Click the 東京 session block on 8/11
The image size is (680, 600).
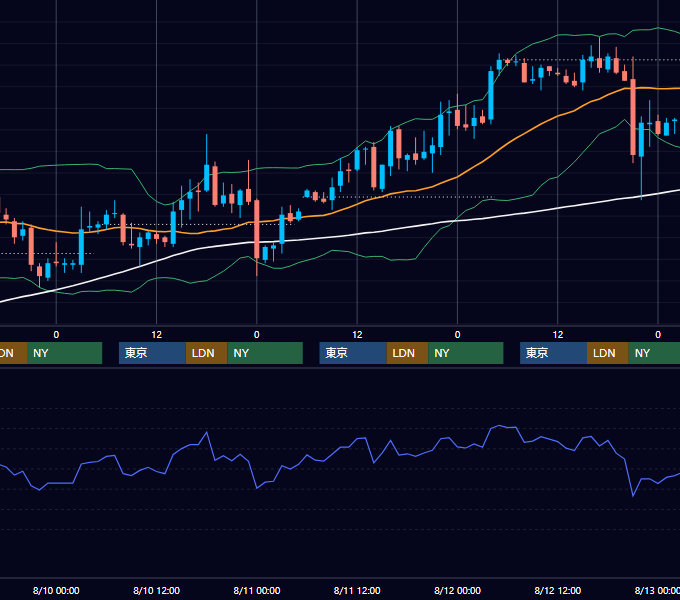(x=353, y=353)
